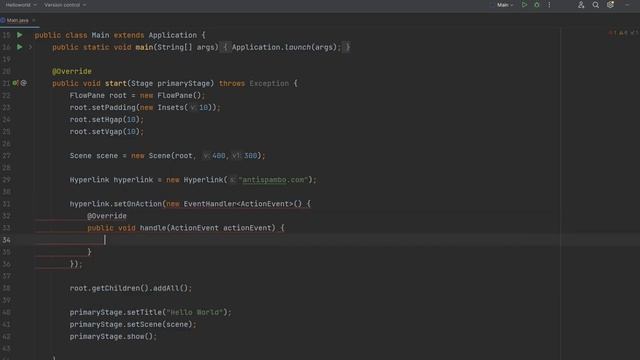Screen dimensions: 640x360
Task: Click the handle method name
Action: tap(153, 228)
